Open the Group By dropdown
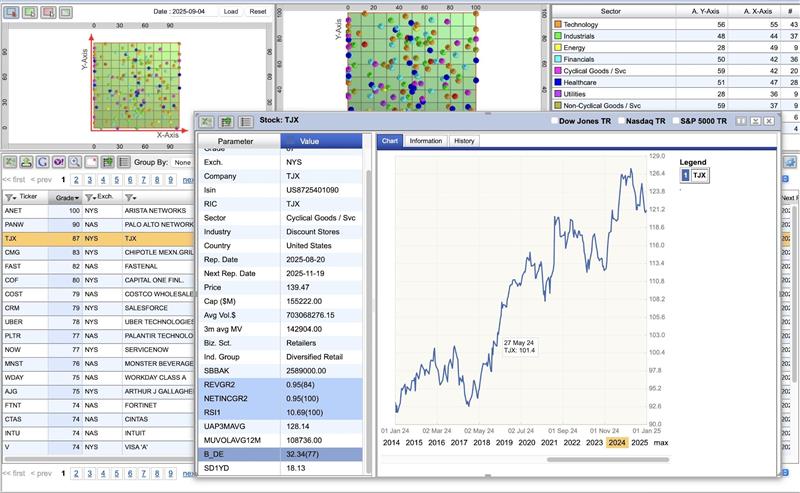 coord(182,161)
